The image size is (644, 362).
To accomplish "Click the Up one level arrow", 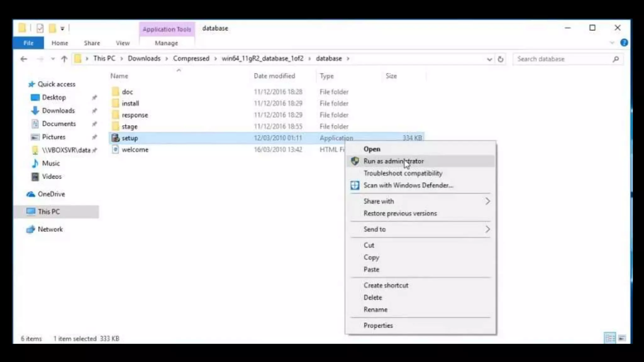I will [x=64, y=59].
